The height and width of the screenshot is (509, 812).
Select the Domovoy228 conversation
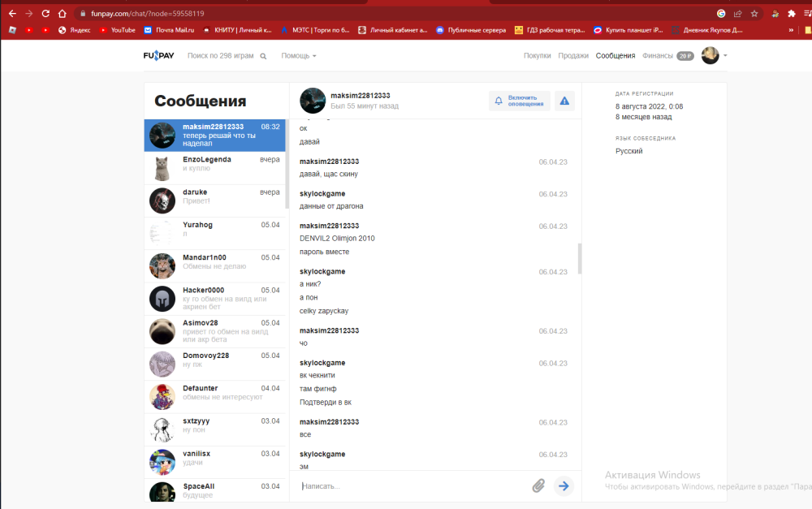(x=214, y=364)
